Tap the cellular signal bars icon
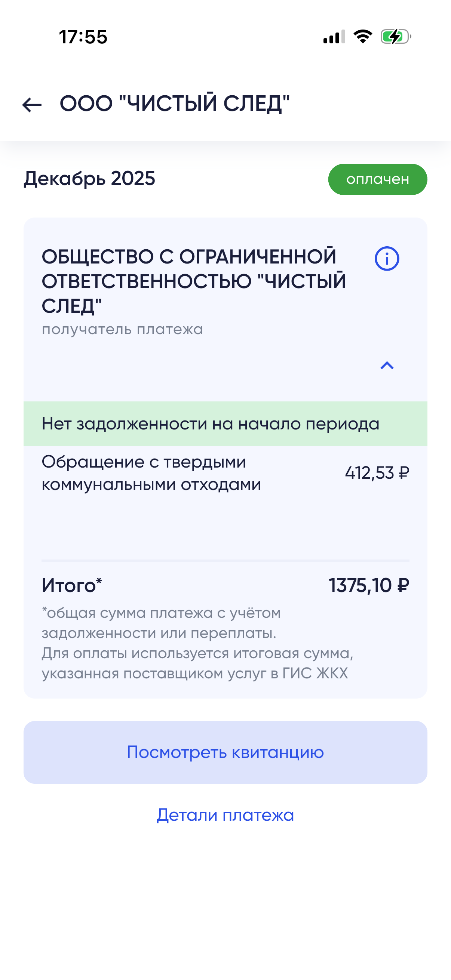This screenshot has height=980, width=451. pos(334,37)
